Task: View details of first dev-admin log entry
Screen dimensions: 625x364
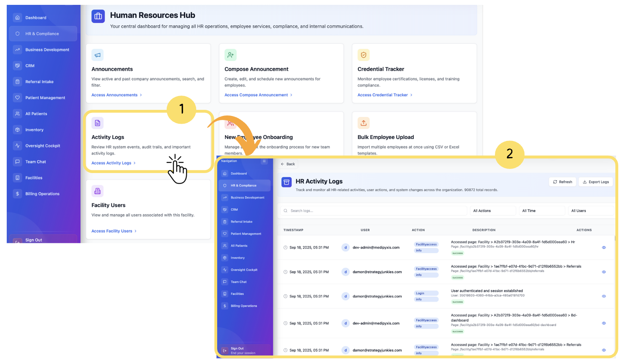Action: [x=604, y=247]
